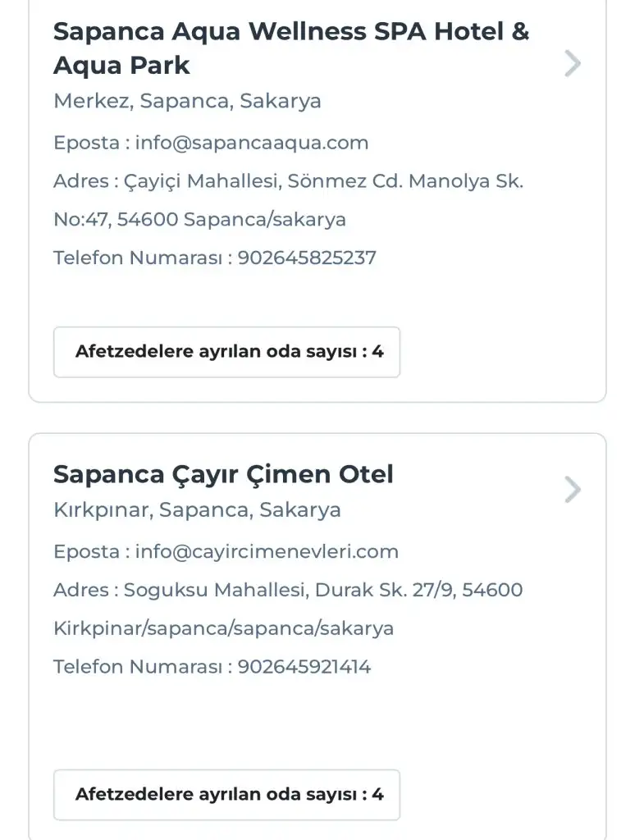Screen dimensions: 635x840
Task: Tap the info@sapancaaqua.com email address
Action: 252,143
